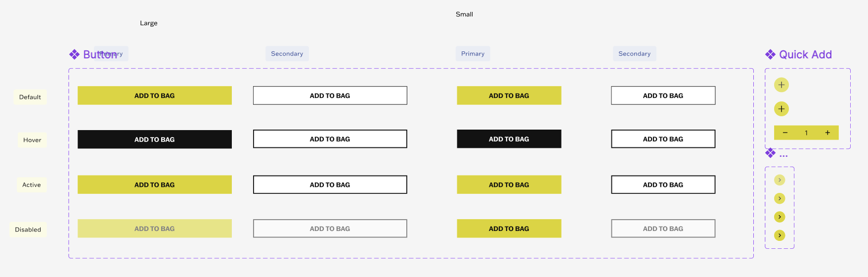868x277 pixels.
Task: Click the minus icon in quantity stepper
Action: 785,133
